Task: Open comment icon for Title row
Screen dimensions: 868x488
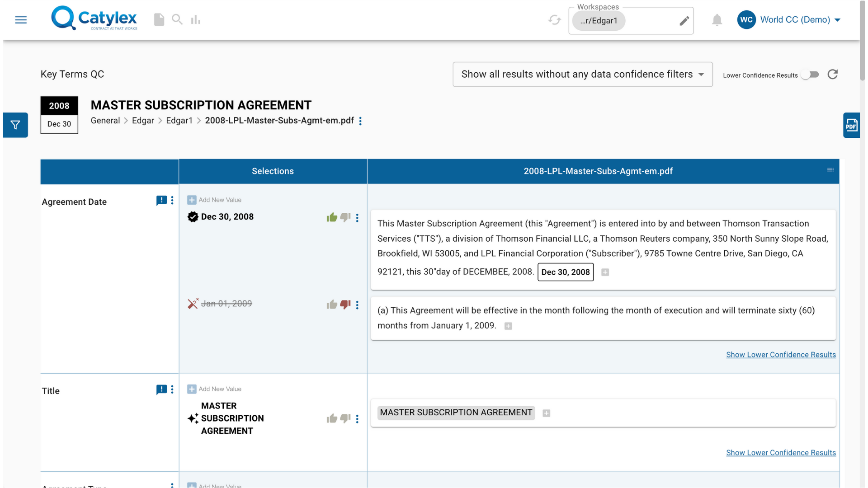Action: point(161,390)
